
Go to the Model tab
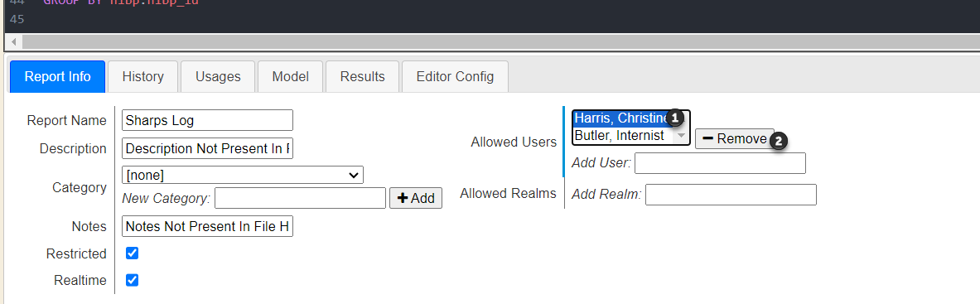click(291, 77)
